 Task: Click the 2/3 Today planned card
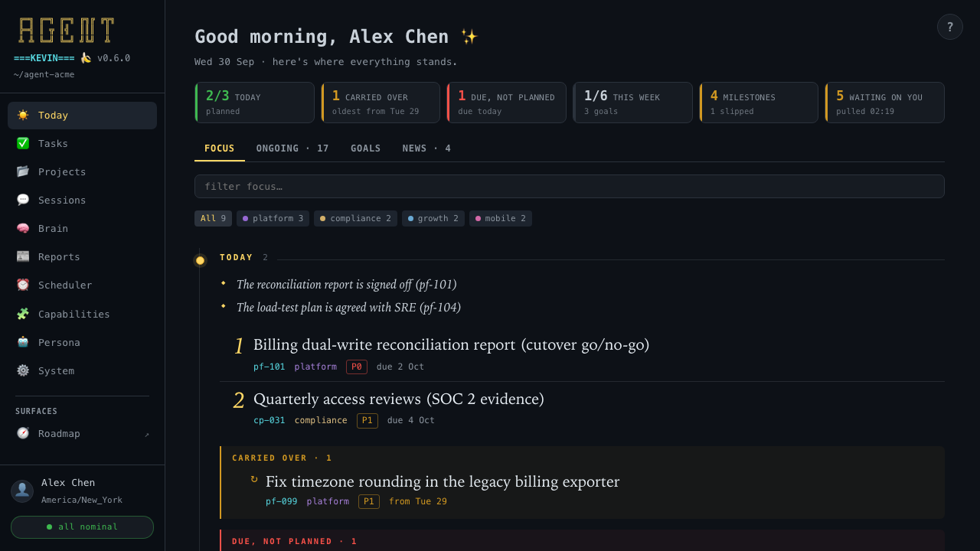254,103
